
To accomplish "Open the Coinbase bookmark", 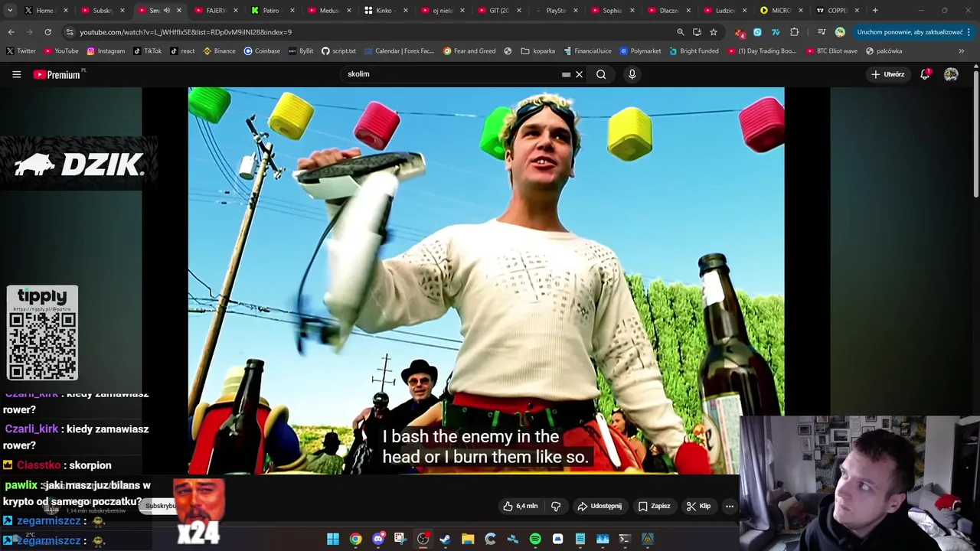I will [262, 51].
